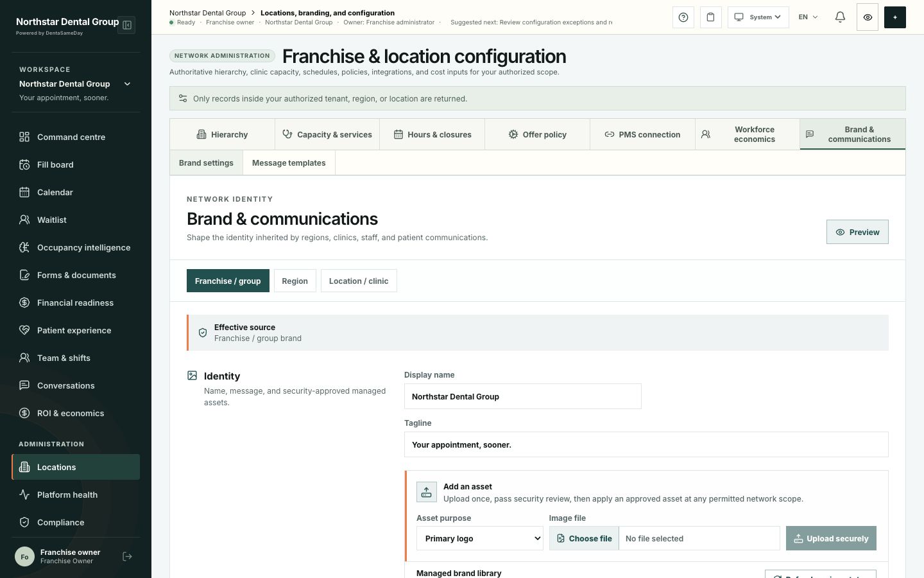Viewport: 924px width, 578px height.
Task: Select the Asset purpose Primary logo dropdown
Action: 480,538
